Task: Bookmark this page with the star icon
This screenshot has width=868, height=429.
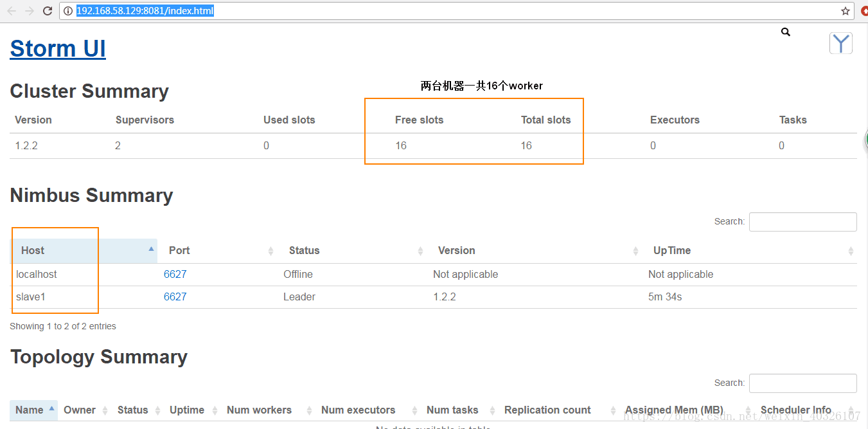Action: 846,11
